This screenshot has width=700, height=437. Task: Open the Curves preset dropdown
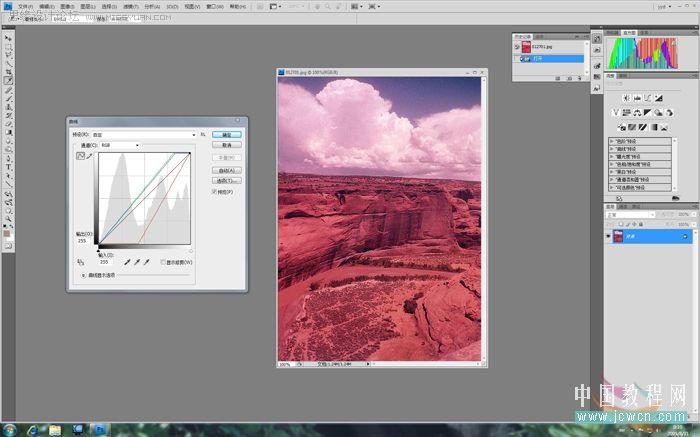144,134
